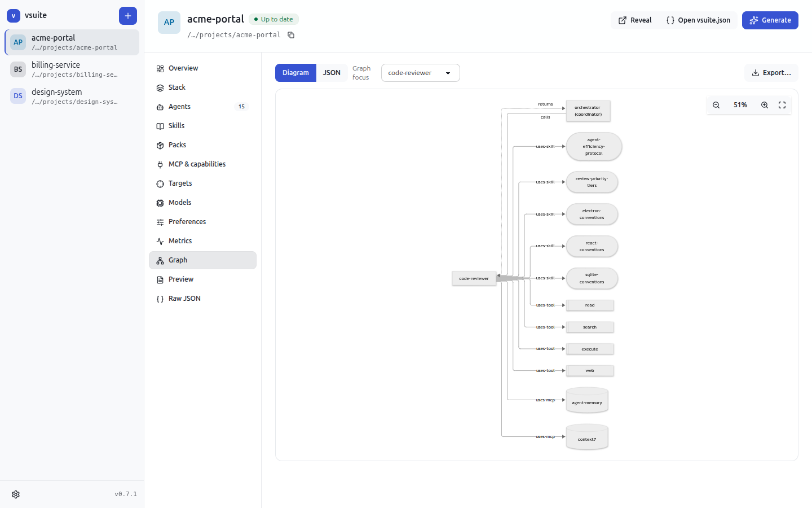The height and width of the screenshot is (508, 812).
Task: Click the context7 MCP node
Action: [587, 437]
